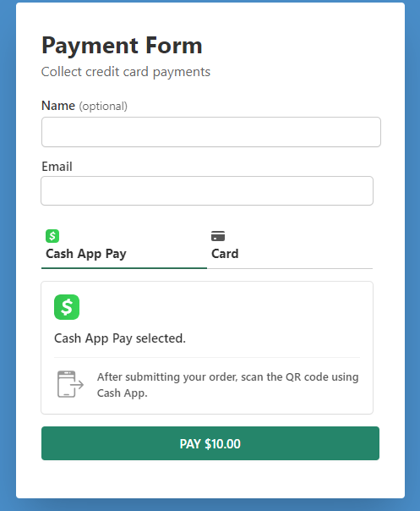Screen dimensions: 420x511
Task: Click the gray divider line under Card tab
Action: [x=290, y=268]
